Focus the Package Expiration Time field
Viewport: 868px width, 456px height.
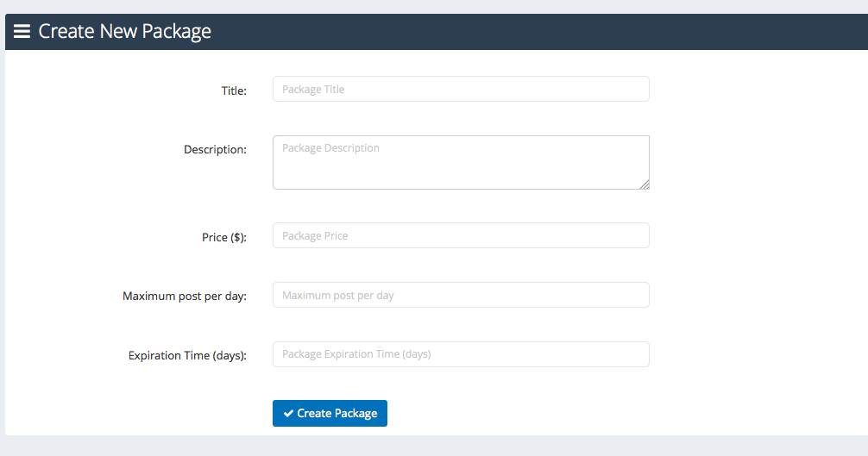coord(461,354)
